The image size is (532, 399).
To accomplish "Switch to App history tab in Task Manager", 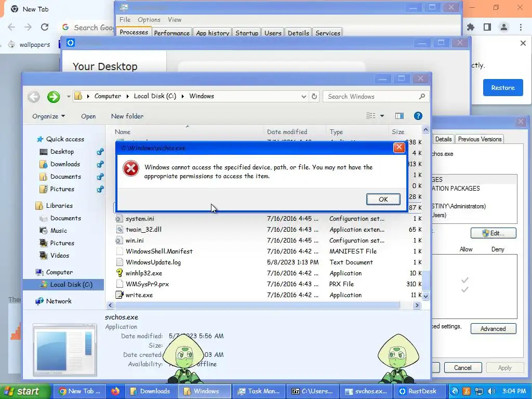I will (x=212, y=33).
